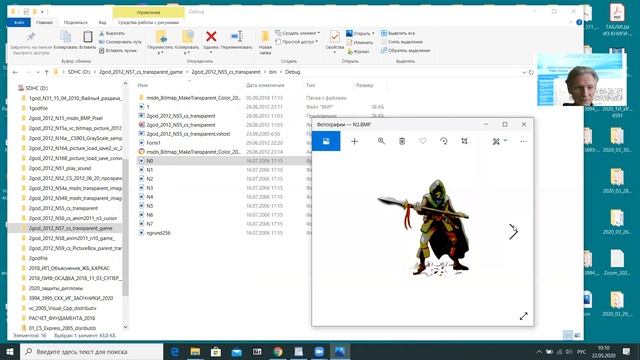Switch to Вид ribbon tab
640x360 pixels.
102,22
